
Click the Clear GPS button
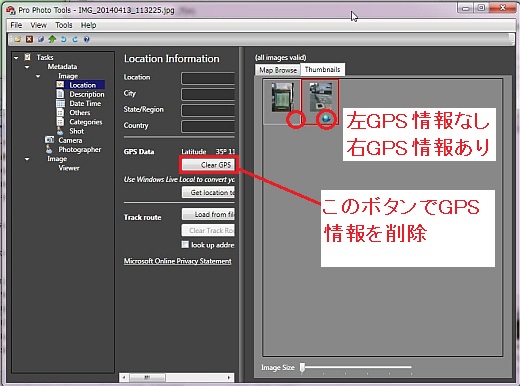[208, 165]
